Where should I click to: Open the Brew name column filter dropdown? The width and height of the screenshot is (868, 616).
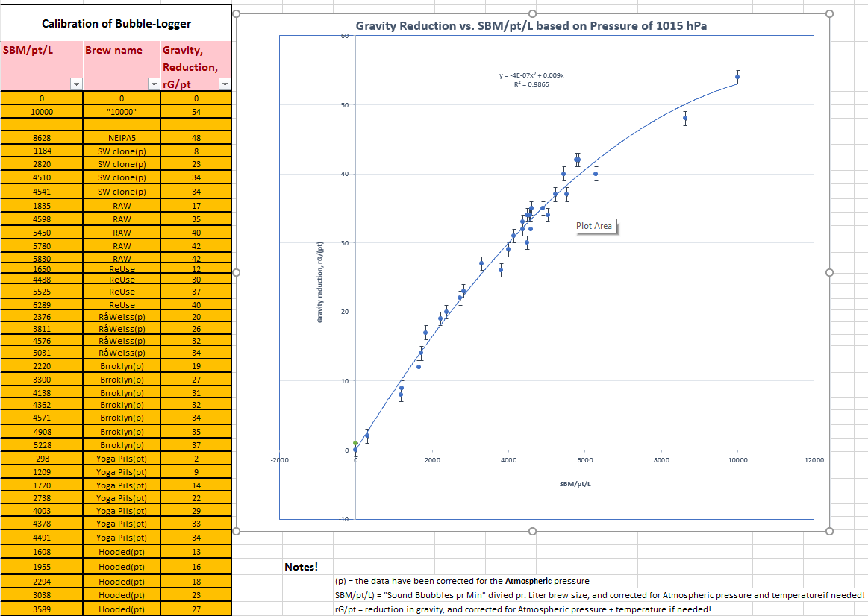[x=154, y=84]
